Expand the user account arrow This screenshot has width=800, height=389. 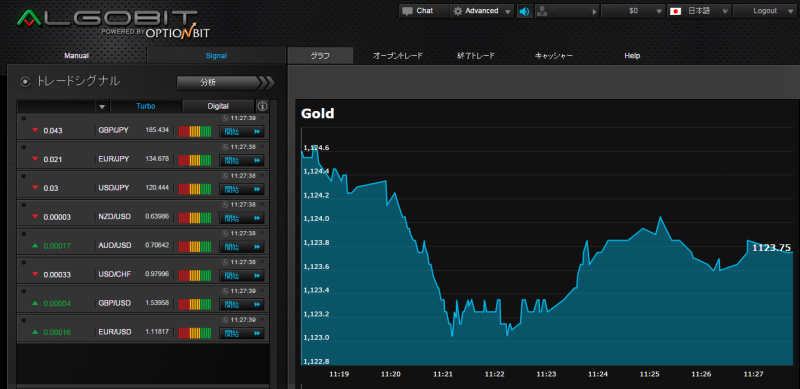coord(594,12)
